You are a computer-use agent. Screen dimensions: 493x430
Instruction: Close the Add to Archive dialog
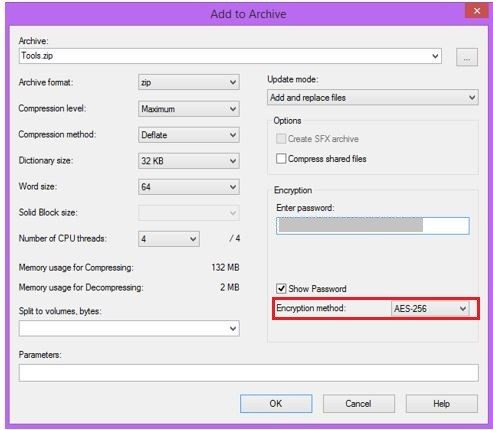coord(477,11)
